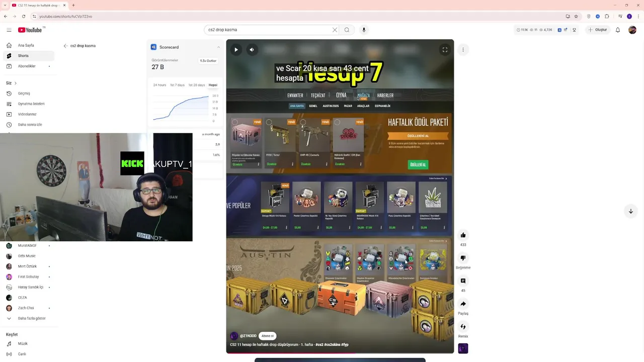Select the Hepsi range tab
The height and width of the screenshot is (362, 644).
(x=213, y=85)
